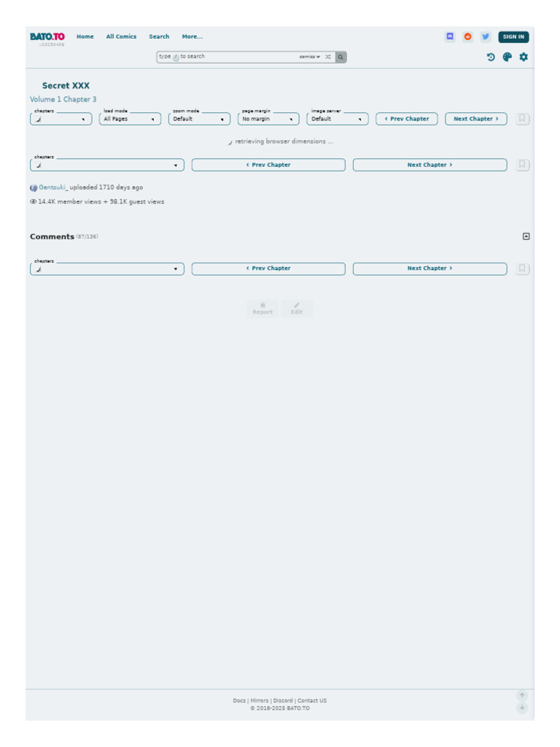Click uploader avatar next to Gentsuki_
560x747 pixels.
coord(34,187)
